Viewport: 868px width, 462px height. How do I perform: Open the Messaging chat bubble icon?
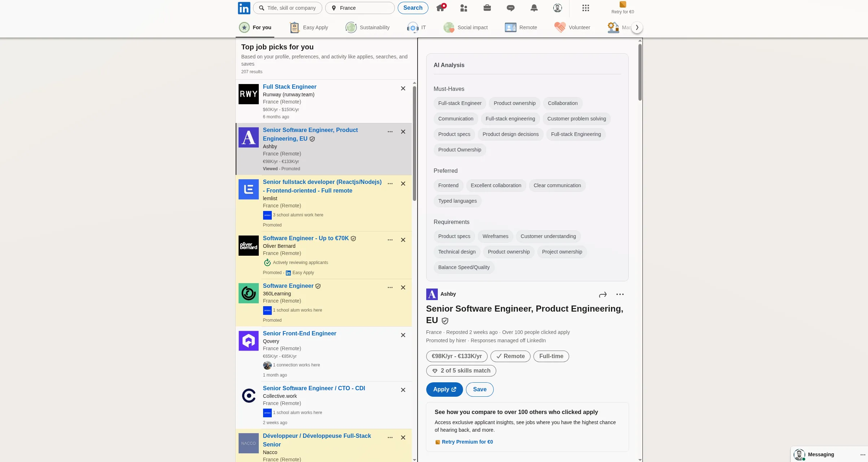[x=510, y=8]
